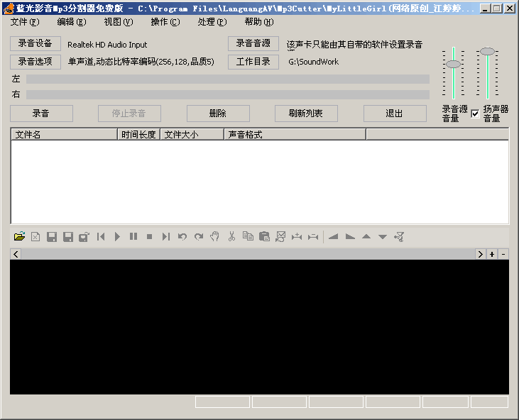The image size is (519, 420).
Task: Click the close file icon with X
Action: click(35, 236)
